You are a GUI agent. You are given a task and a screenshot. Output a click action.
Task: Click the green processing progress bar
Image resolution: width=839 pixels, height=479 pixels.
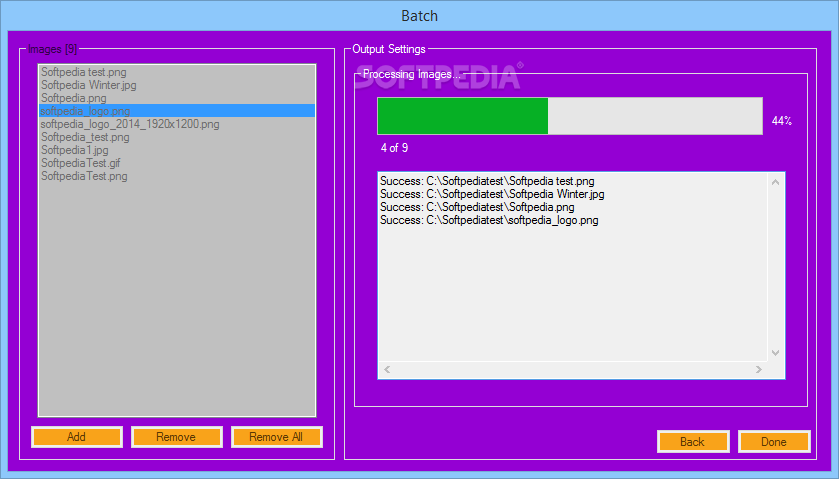pos(570,116)
